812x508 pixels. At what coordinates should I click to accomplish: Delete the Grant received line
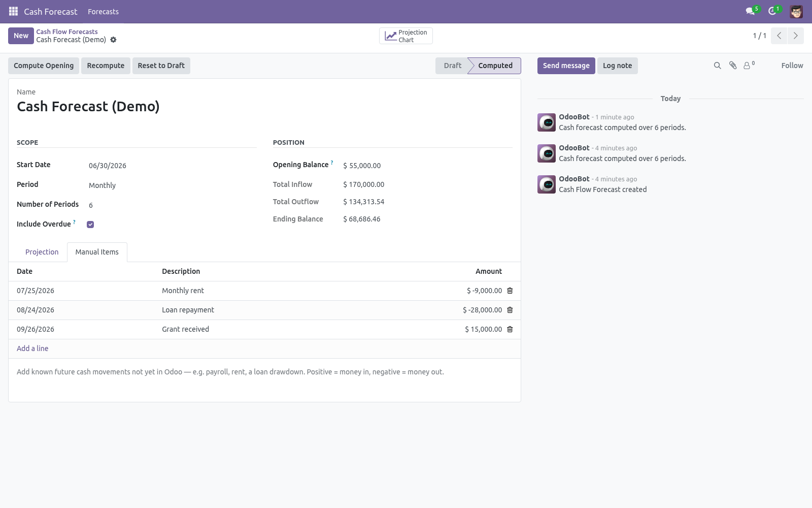pos(510,329)
